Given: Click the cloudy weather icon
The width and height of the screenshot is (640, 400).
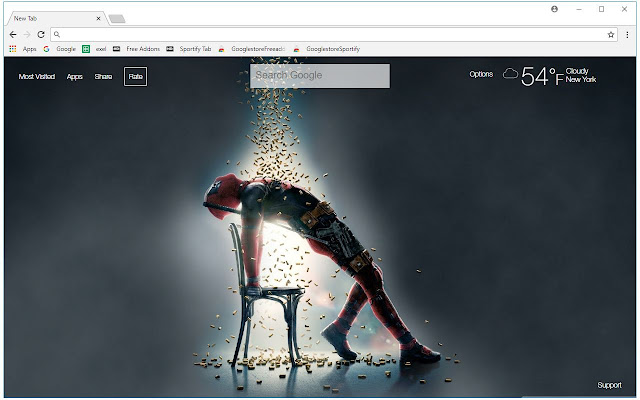Looking at the screenshot, I should 510,74.
